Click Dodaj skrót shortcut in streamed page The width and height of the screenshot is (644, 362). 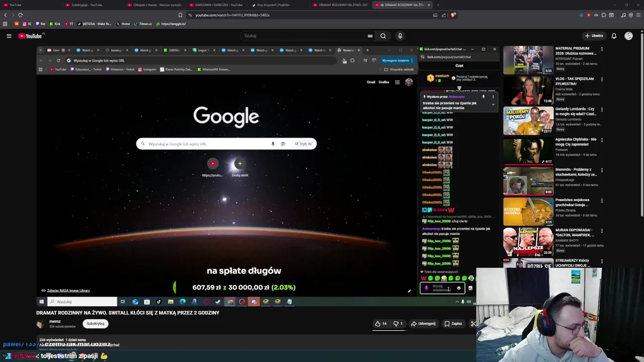(x=240, y=167)
